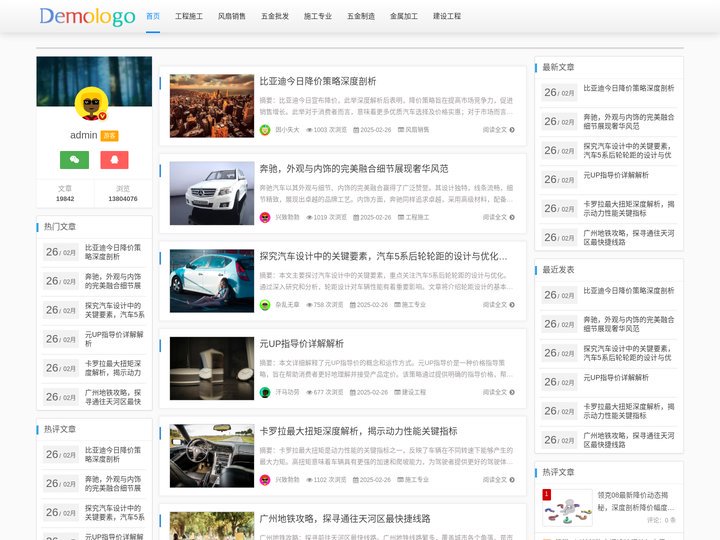Open main article title 元UP指导价详解解析

(301, 344)
